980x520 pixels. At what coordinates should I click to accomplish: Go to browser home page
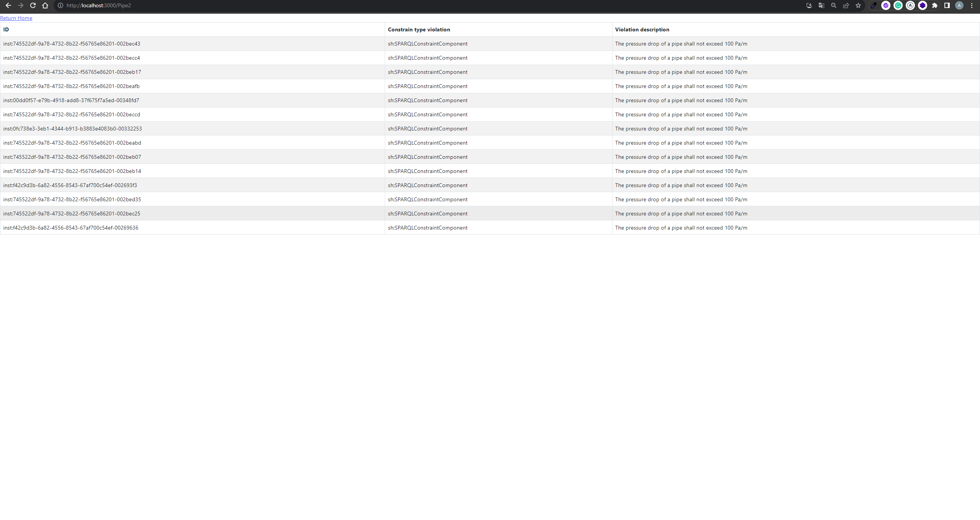pos(45,5)
